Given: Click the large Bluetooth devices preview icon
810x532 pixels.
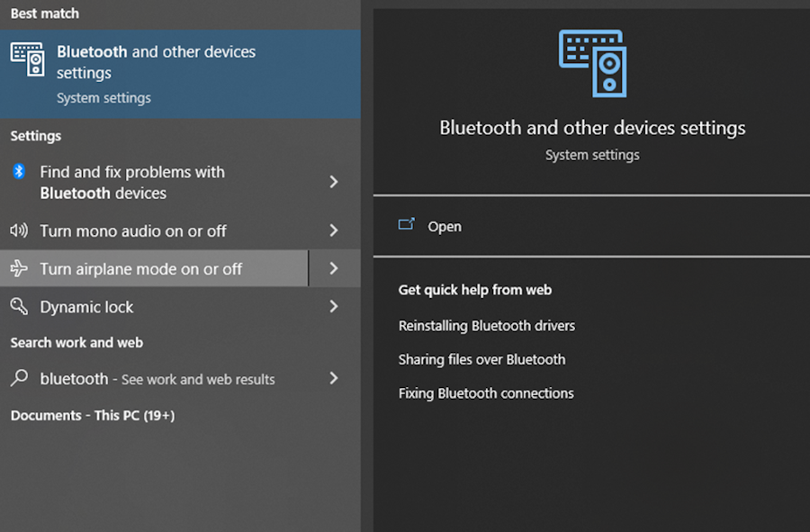Looking at the screenshot, I should coord(592,63).
